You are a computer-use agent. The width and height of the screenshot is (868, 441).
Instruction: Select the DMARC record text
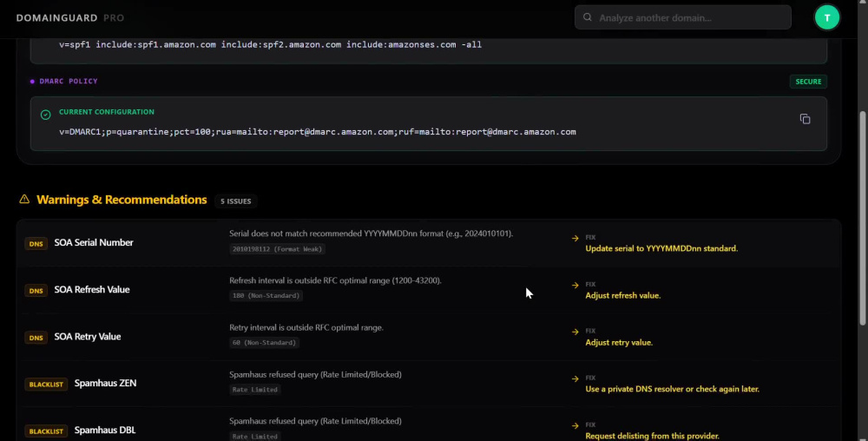[x=317, y=132]
